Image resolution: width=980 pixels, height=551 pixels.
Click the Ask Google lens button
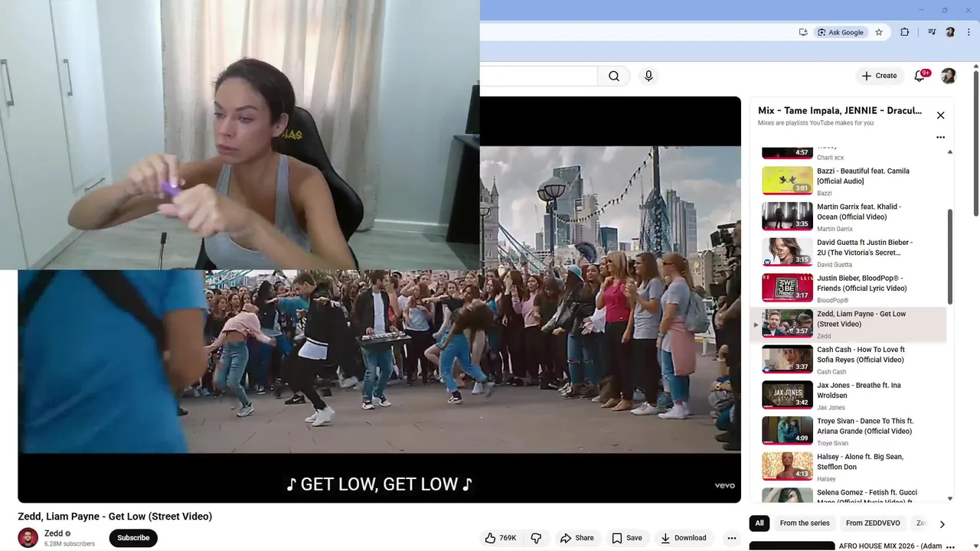pyautogui.click(x=841, y=32)
